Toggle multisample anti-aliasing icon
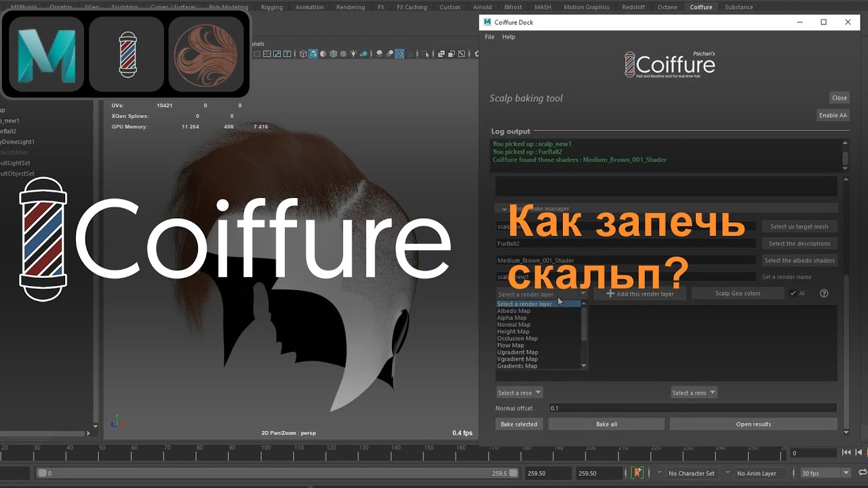868x488 pixels. [x=399, y=54]
